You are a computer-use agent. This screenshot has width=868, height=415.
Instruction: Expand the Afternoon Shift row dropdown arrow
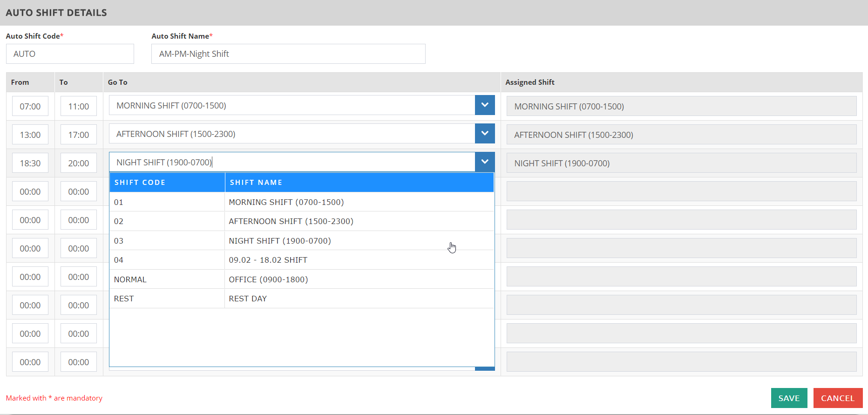(484, 134)
